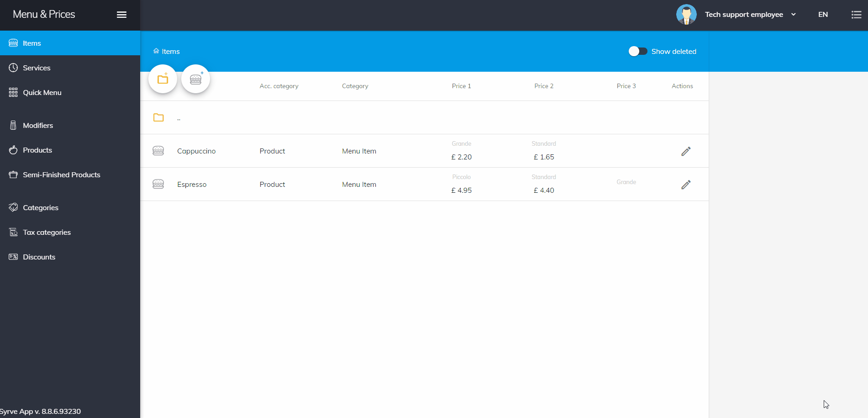
Task: Collapse sidebar using the hamburger menu icon
Action: pyautogui.click(x=121, y=15)
